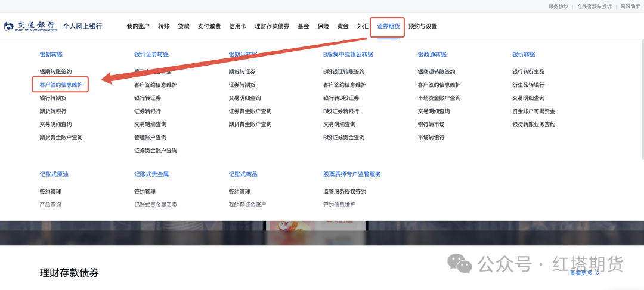Open the 预约与设置 menu
Viewport: 644px width, 290px height.
click(x=423, y=26)
